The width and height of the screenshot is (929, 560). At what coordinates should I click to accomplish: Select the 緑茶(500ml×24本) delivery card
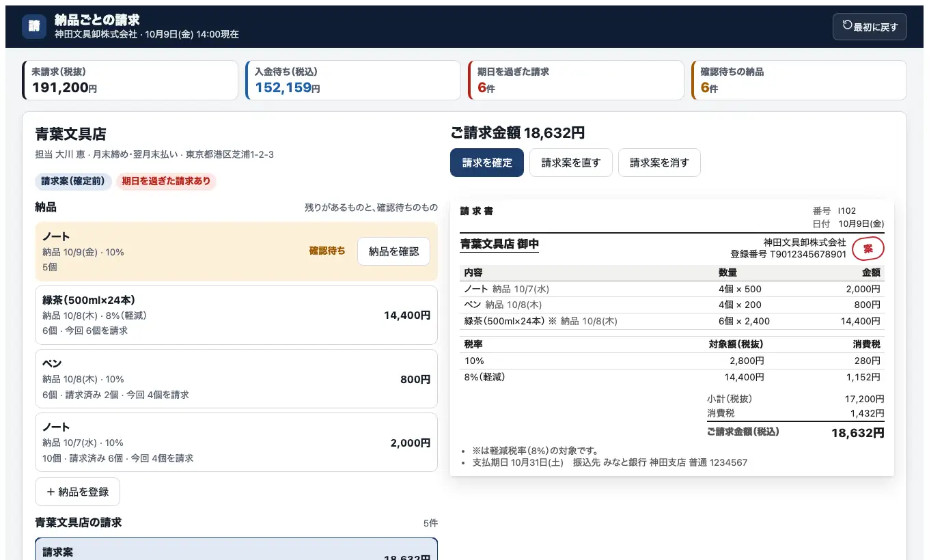[236, 315]
